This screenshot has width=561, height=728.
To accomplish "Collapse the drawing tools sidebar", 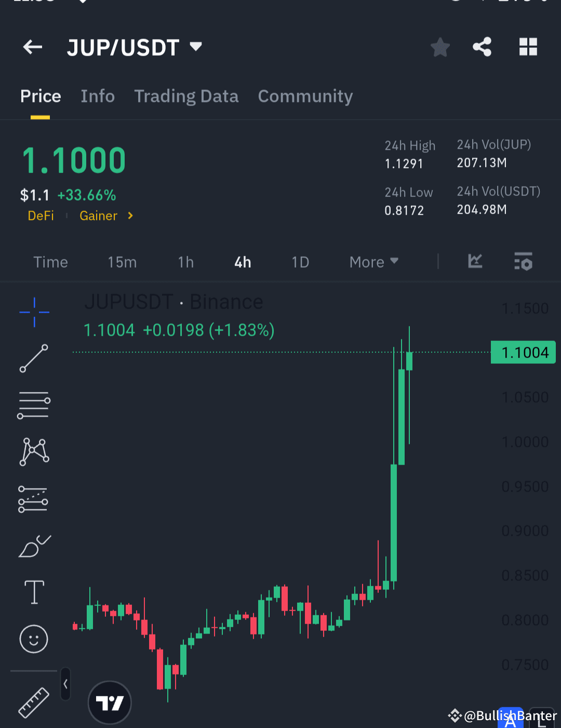I will pyautogui.click(x=65, y=684).
